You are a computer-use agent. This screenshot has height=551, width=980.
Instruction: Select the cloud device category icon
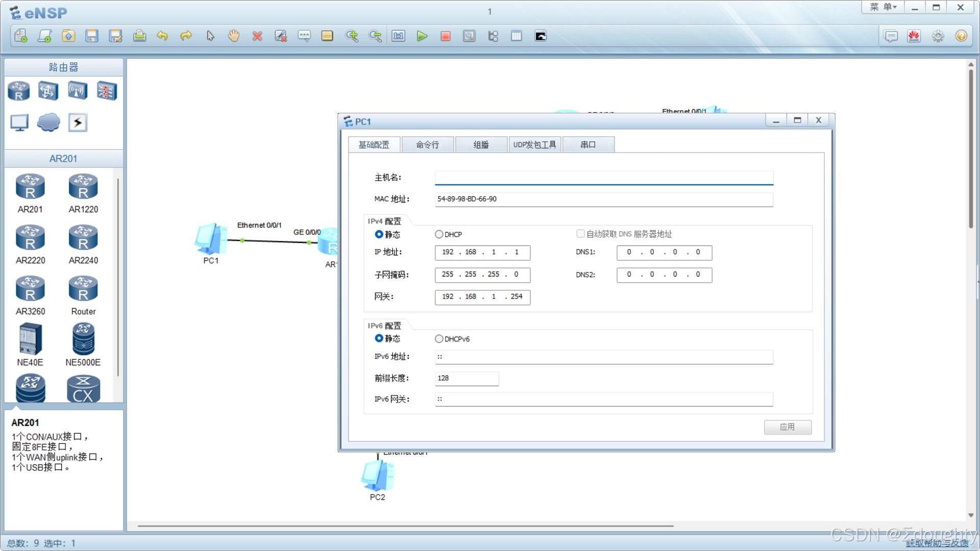[x=48, y=122]
